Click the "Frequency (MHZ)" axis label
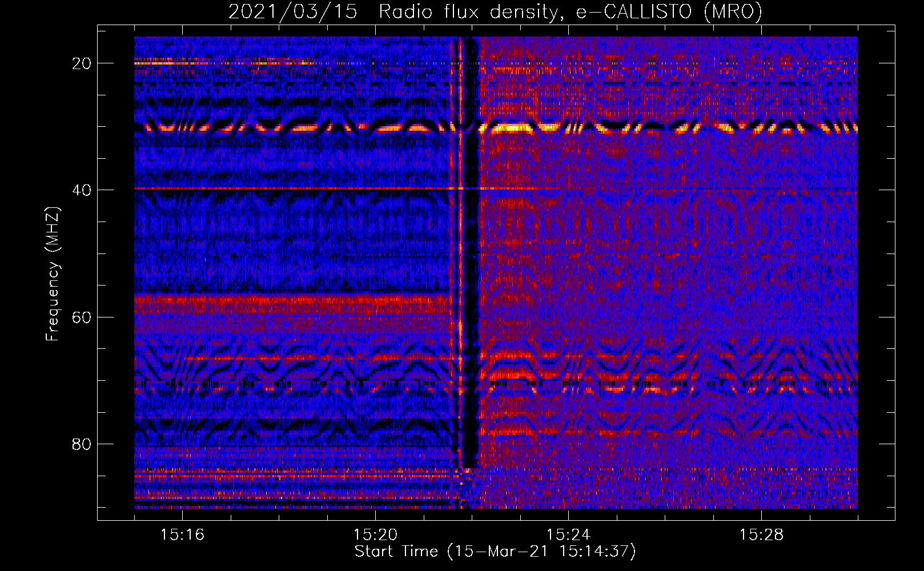This screenshot has width=924, height=571. [x=53, y=274]
